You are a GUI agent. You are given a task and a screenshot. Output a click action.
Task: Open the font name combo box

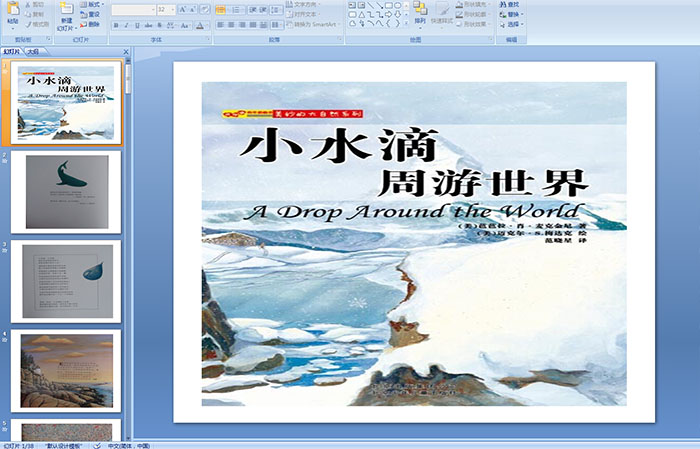click(133, 9)
